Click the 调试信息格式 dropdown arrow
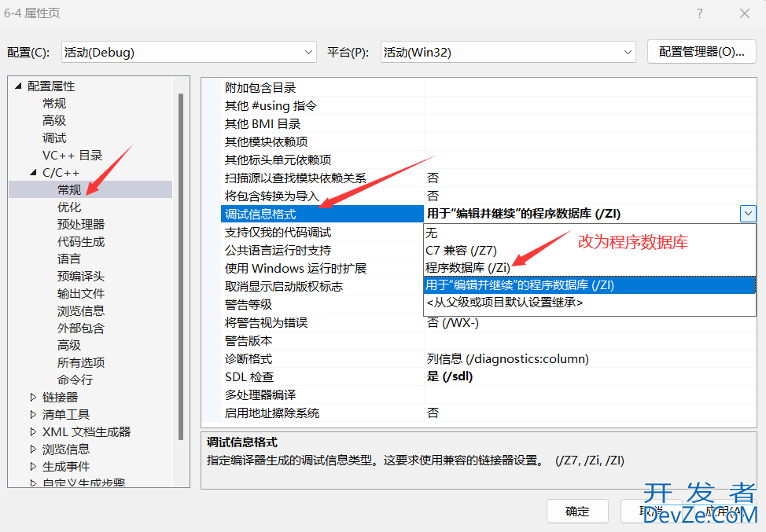 [747, 214]
